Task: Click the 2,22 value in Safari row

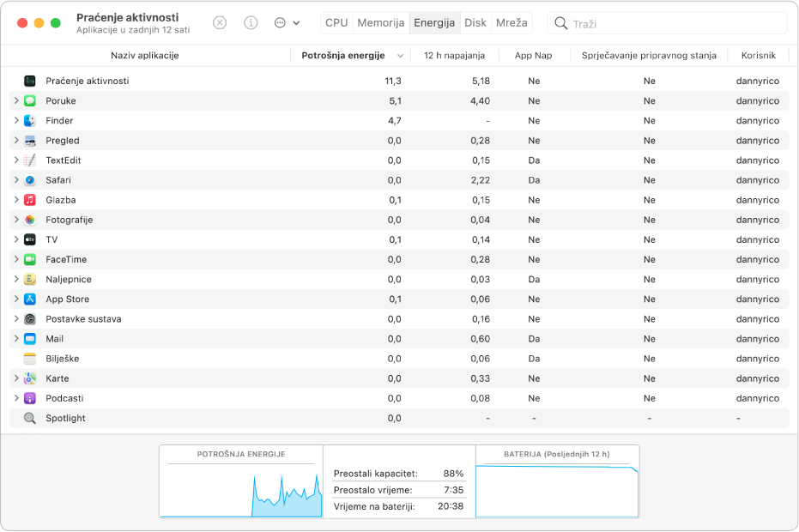Action: coord(481,180)
